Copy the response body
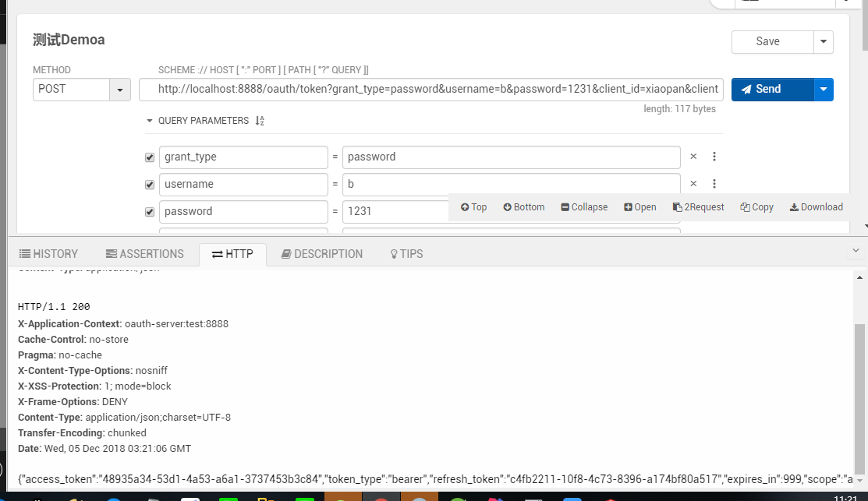 (x=756, y=207)
